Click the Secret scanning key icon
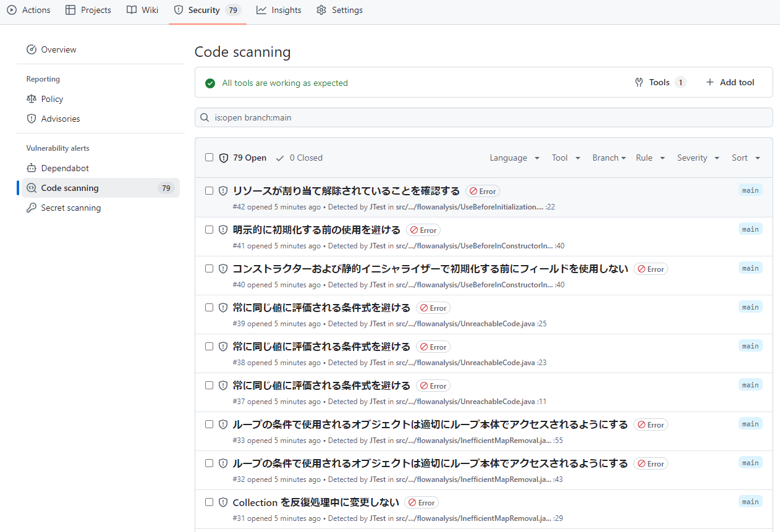 [32, 208]
